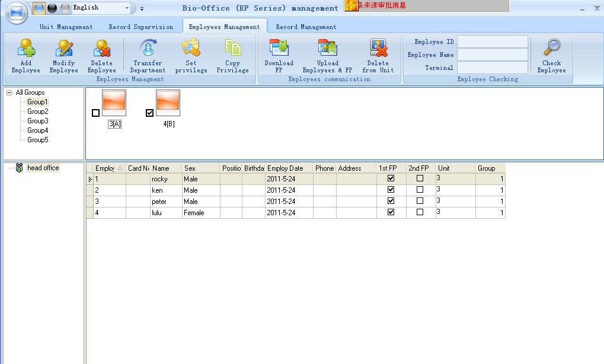Open the Modify Employee tool
Image resolution: width=604 pixels, height=364 pixels.
tap(64, 56)
